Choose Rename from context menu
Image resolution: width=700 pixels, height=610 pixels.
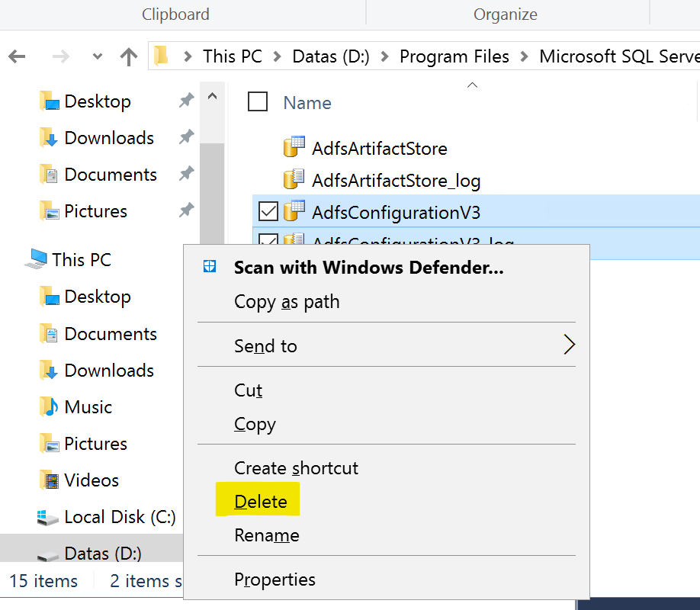267,535
